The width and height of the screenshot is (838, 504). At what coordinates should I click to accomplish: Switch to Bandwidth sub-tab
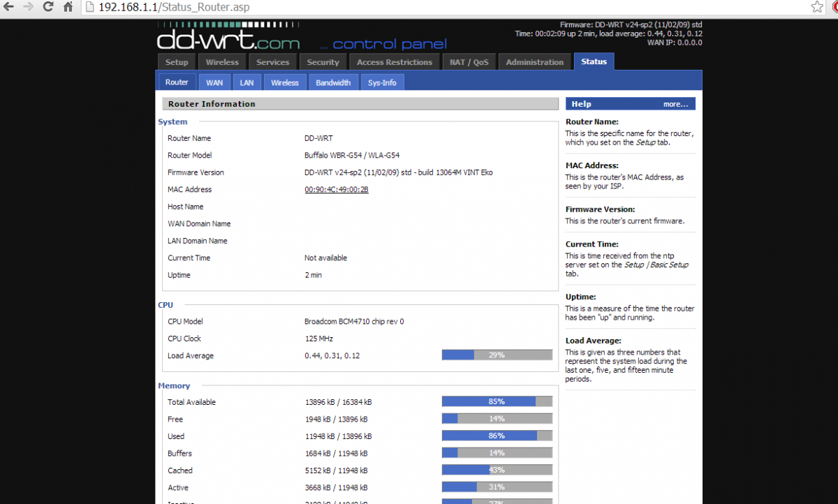(333, 82)
